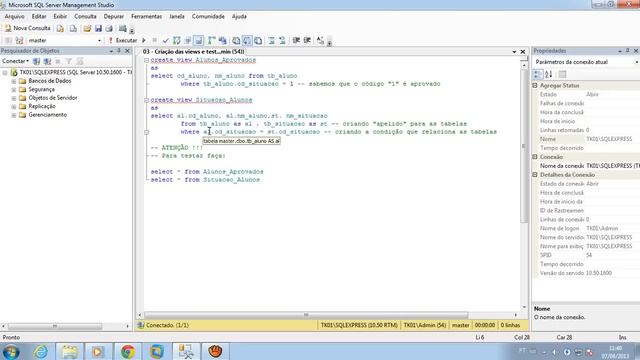This screenshot has height=360, width=640.
Task: Click the Change Connection icon
Action: (19, 40)
